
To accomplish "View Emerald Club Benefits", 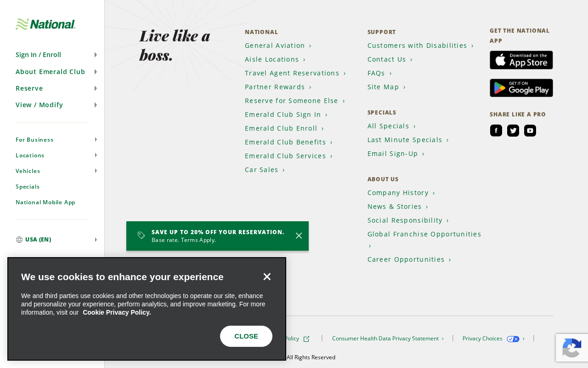I will click(x=288, y=142).
